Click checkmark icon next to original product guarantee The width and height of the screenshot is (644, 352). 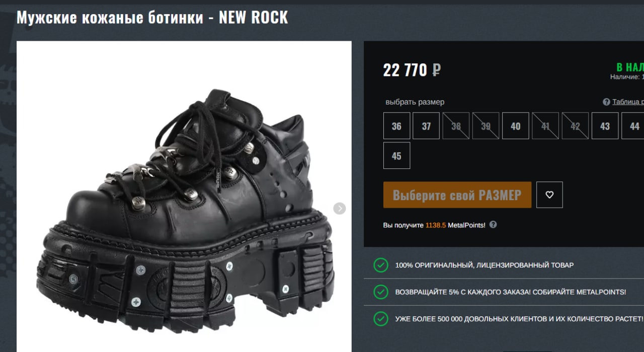(x=381, y=265)
